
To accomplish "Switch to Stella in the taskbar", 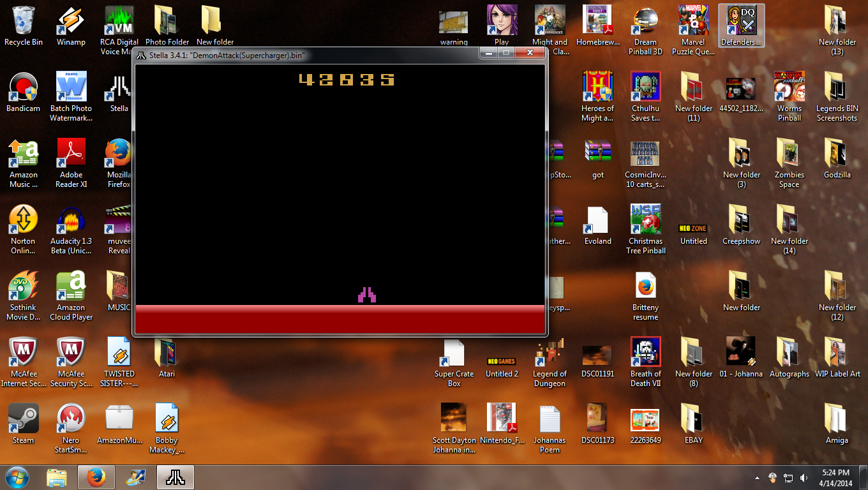I will pos(175,477).
